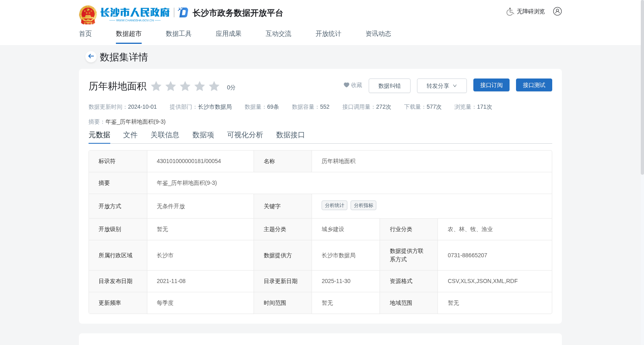Open the user account profile icon
This screenshot has width=644, height=345.
[x=557, y=11]
